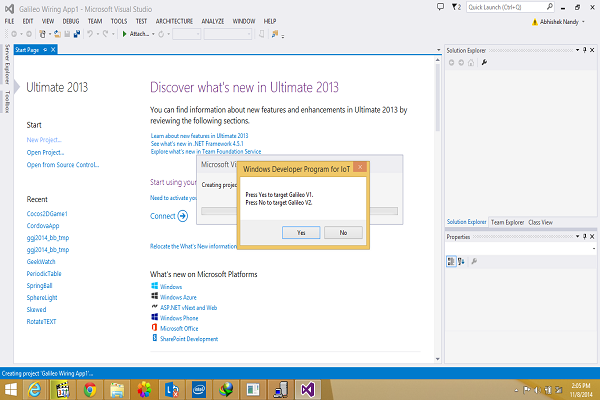Toggle Categorized view in Properties panel
600x400 pixels.
tap(451, 261)
